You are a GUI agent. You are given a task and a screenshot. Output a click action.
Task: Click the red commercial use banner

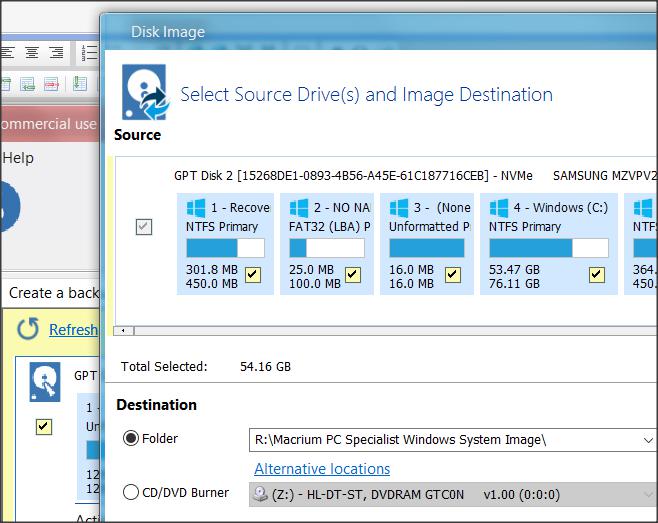click(50, 124)
